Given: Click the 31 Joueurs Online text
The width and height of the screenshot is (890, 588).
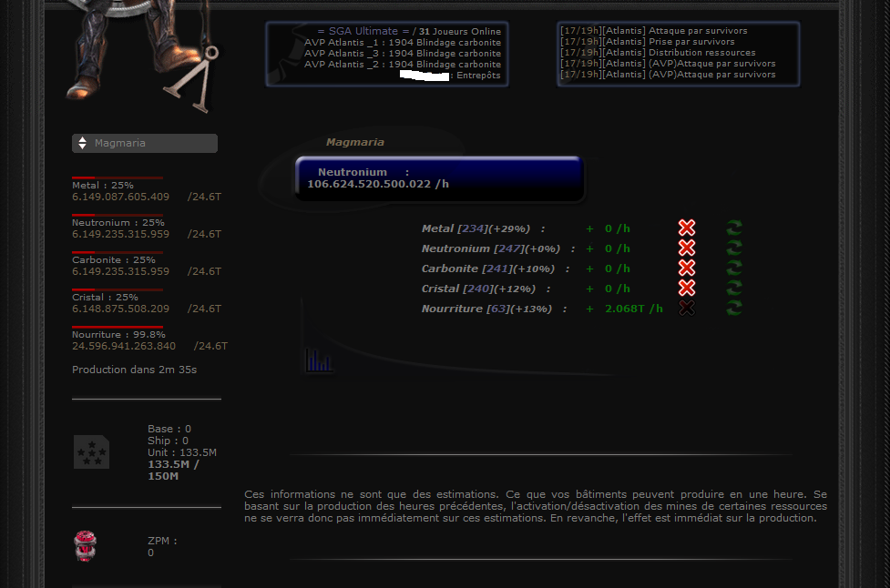Looking at the screenshot, I should point(460,32).
